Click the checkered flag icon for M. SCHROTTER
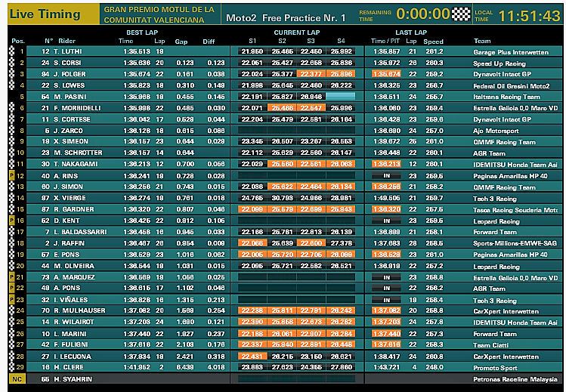The image size is (566, 392). (11, 153)
